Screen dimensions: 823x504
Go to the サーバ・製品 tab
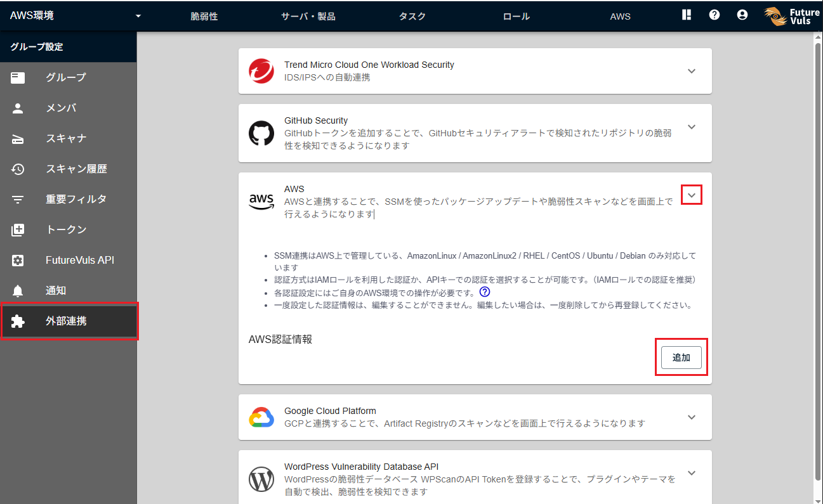308,16
